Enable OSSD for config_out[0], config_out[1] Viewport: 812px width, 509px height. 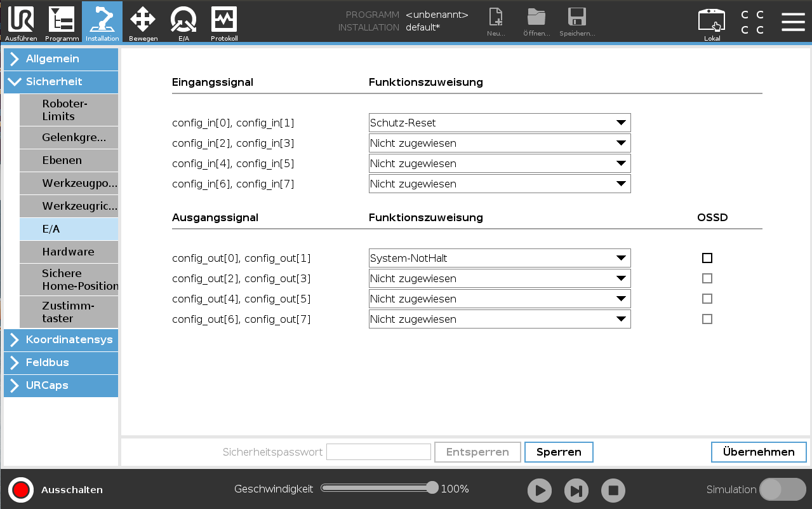coord(707,258)
